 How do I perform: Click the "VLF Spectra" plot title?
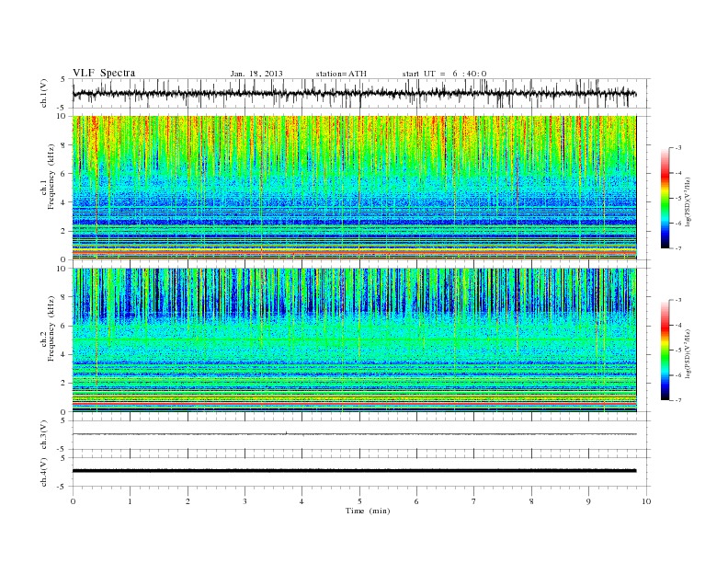click(104, 73)
